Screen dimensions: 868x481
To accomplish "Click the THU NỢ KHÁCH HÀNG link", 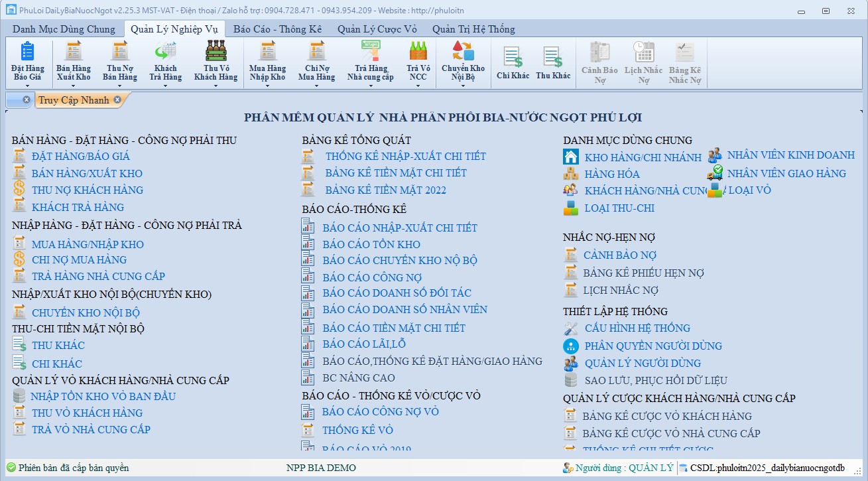I will tap(87, 190).
